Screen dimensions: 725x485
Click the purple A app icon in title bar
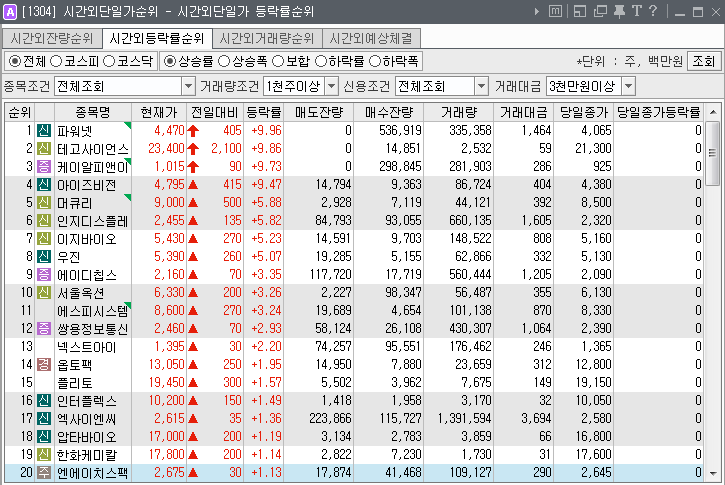(x=10, y=11)
